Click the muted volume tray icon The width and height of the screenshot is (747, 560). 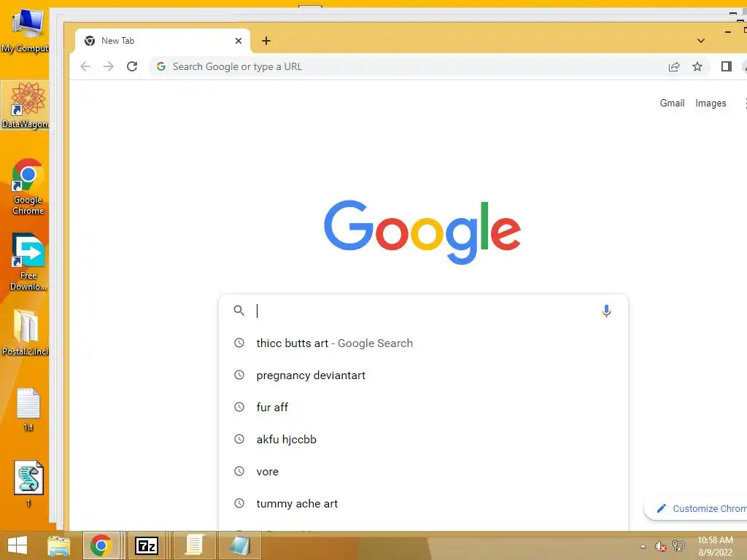coord(660,546)
